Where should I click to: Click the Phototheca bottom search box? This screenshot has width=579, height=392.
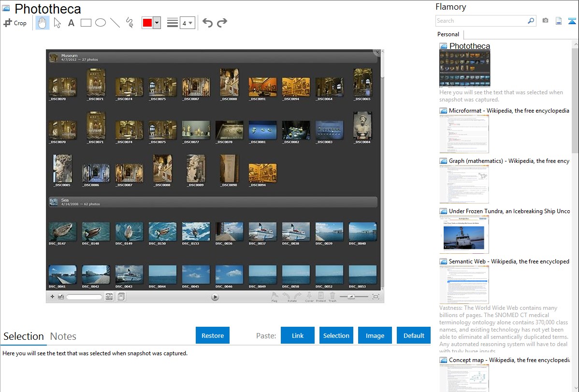pos(84,297)
